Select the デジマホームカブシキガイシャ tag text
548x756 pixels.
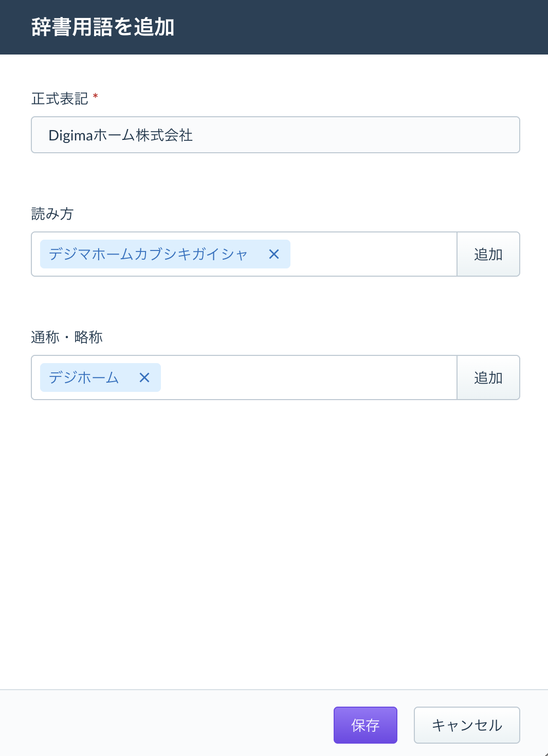(149, 254)
